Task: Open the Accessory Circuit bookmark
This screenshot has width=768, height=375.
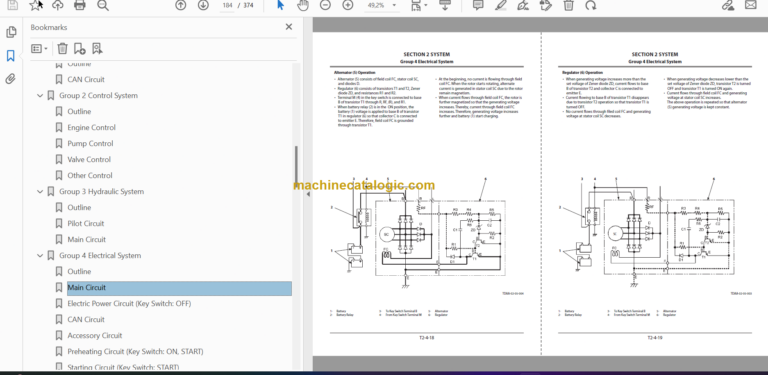Action: pos(95,335)
